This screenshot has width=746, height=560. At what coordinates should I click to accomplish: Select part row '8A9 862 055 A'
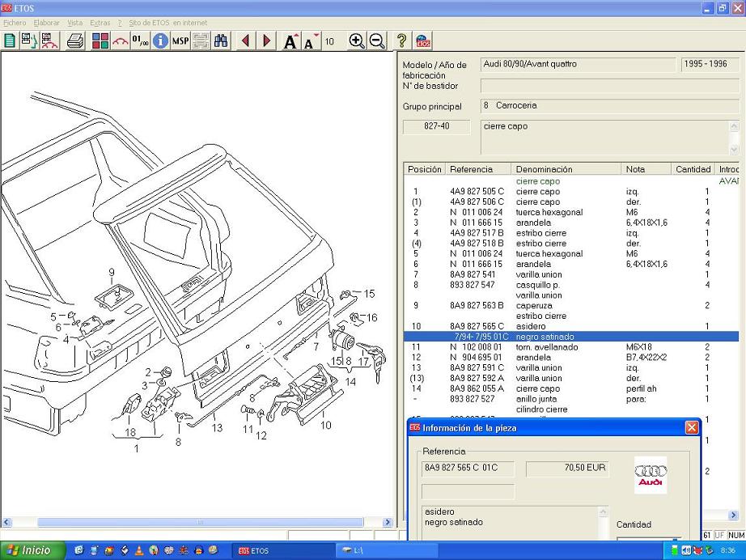tap(571, 388)
